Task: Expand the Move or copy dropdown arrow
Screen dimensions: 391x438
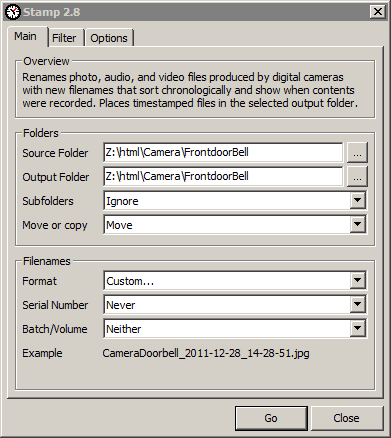Action: pyautogui.click(x=358, y=225)
